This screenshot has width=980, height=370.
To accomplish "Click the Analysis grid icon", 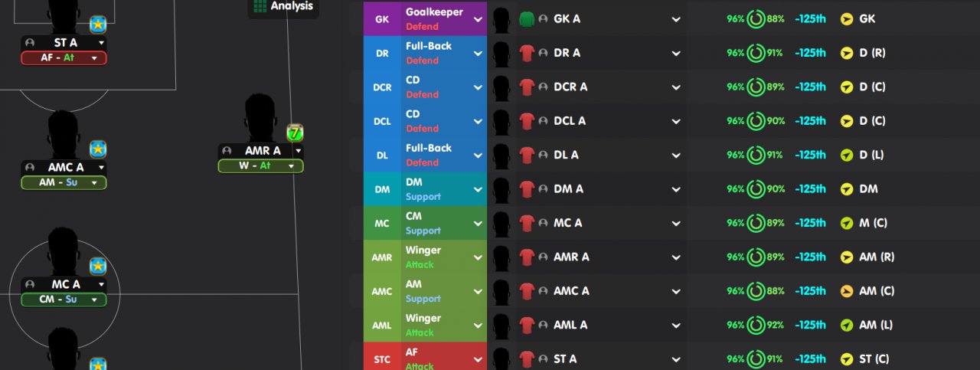I will tap(260, 6).
